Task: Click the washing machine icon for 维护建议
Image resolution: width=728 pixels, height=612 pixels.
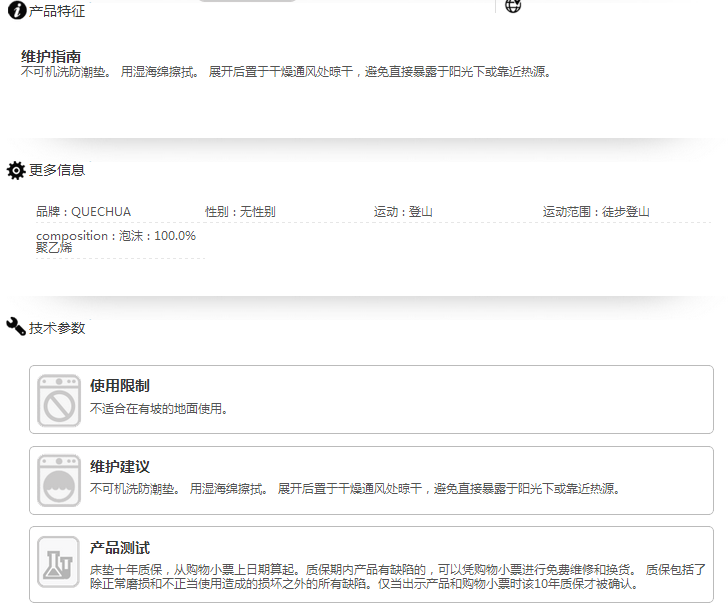Action: 59,480
